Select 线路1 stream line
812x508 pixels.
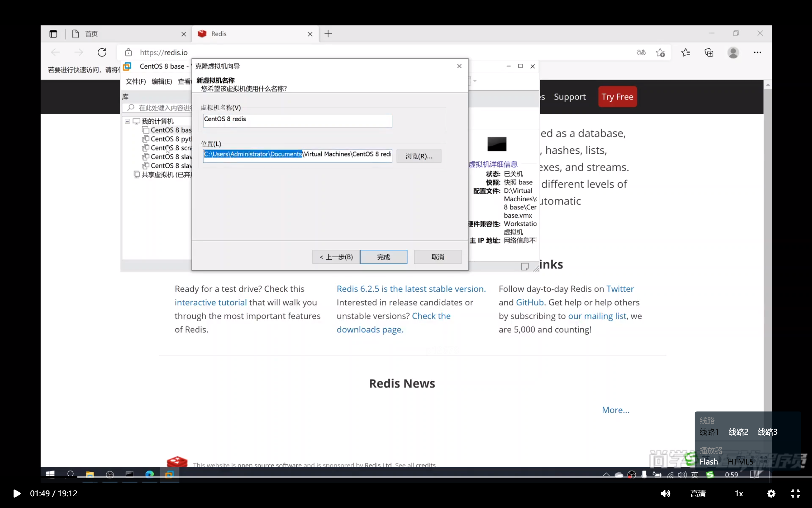(709, 432)
